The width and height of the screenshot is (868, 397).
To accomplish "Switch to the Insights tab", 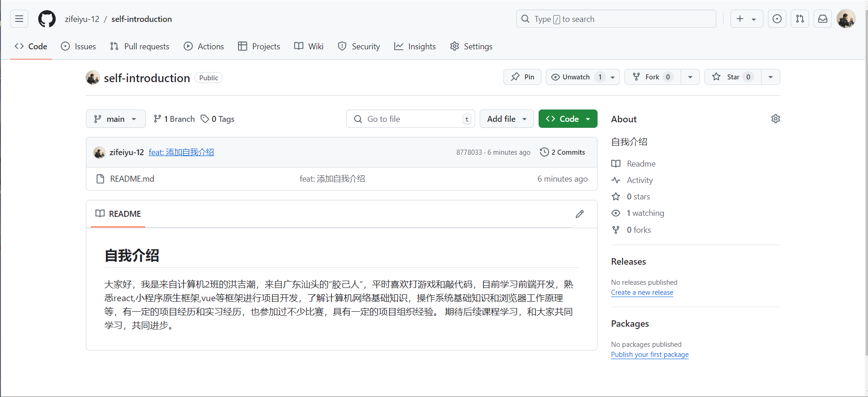I will (415, 46).
